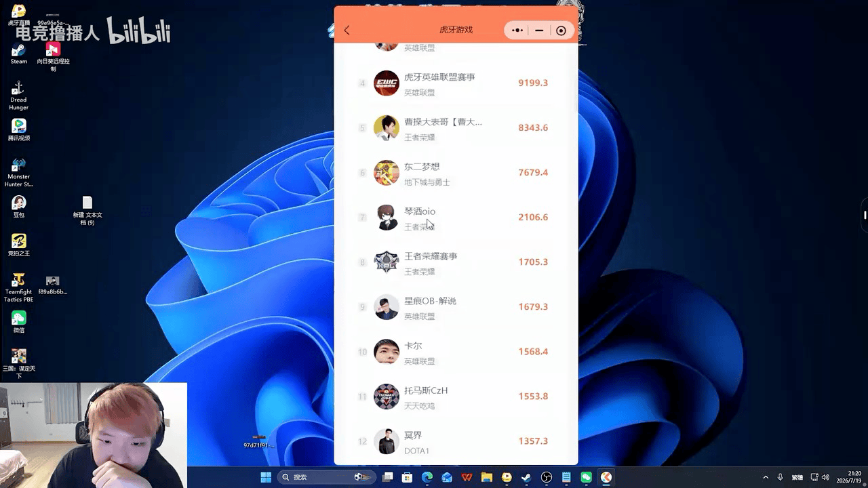Image resolution: width=868 pixels, height=488 pixels.
Task: Select the Monster Hunter desktop shortcut
Action: pos(18,172)
